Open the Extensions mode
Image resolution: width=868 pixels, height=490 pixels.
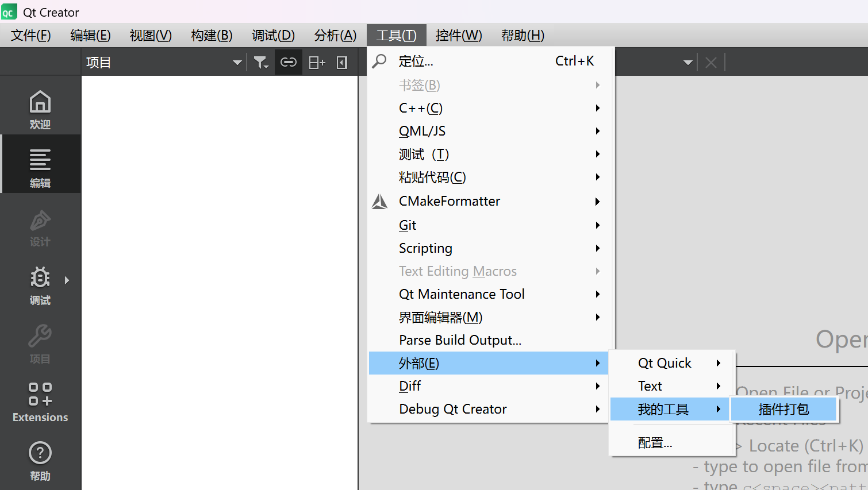40,402
